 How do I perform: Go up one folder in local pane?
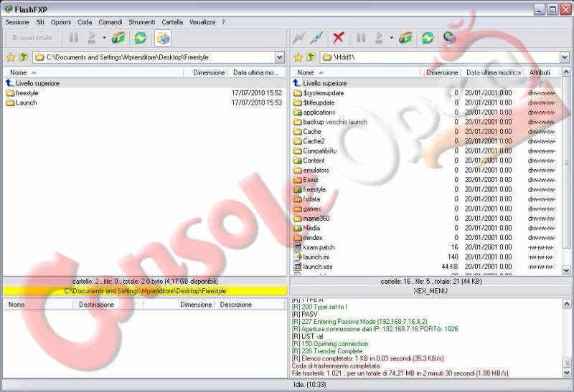(24, 57)
